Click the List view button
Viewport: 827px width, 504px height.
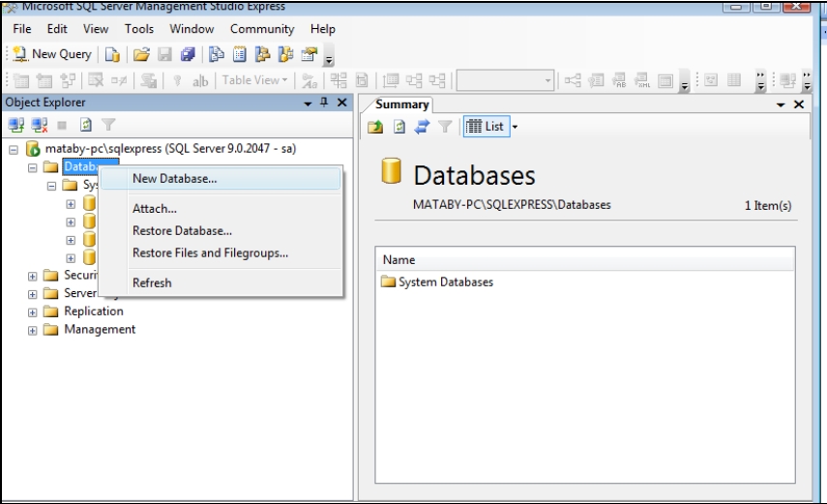click(487, 127)
